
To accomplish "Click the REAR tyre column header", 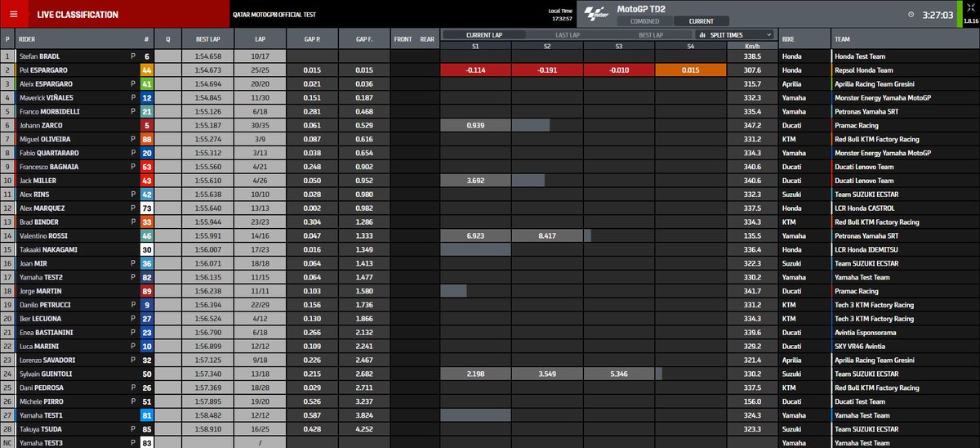I will click(427, 39).
